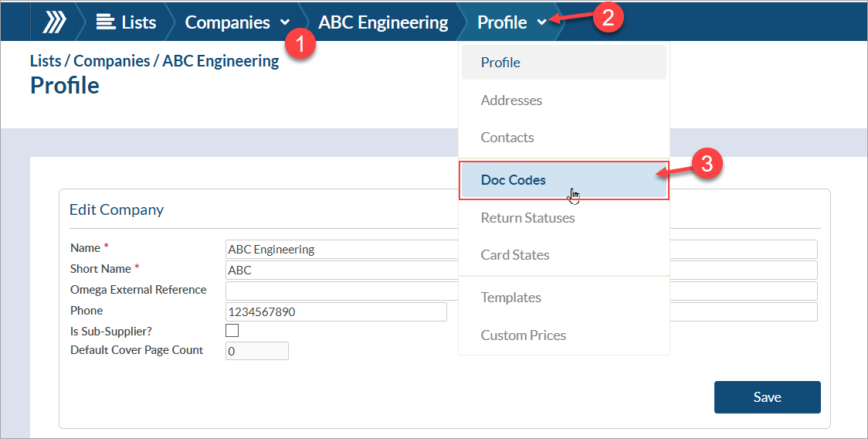Viewport: 868px width, 439px height.
Task: Select Custom Prices menu option
Action: (x=523, y=335)
